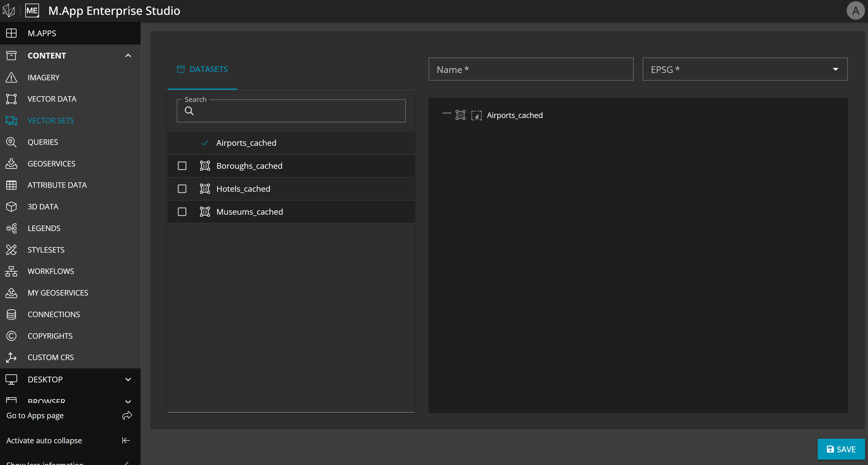
Task: Open the M.APPS section
Action: pyautogui.click(x=70, y=33)
